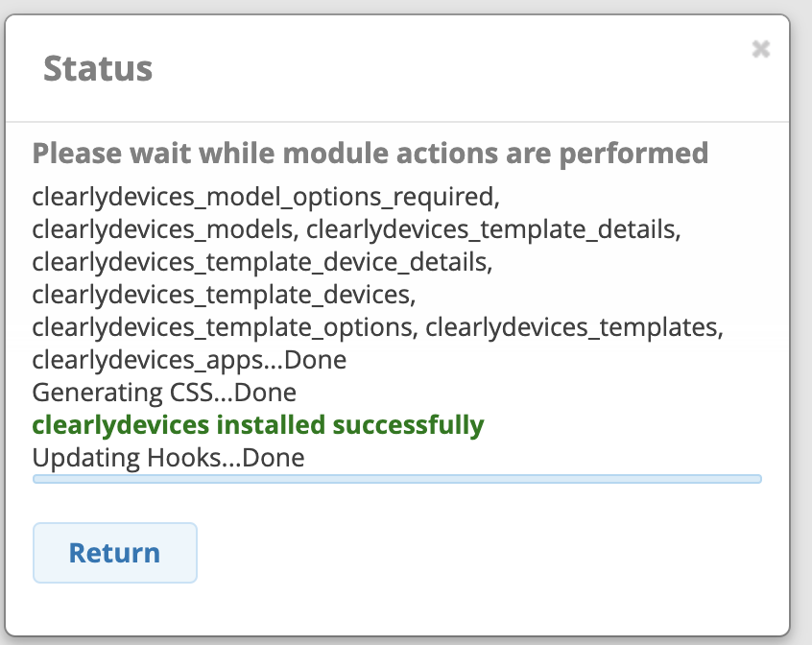Image resolution: width=812 pixels, height=645 pixels.
Task: Click the clearlydevices_templates table name
Action: coord(574,327)
